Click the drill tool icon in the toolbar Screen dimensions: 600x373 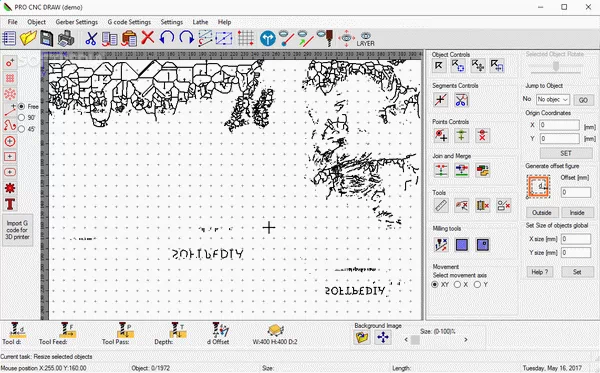click(x=326, y=38)
